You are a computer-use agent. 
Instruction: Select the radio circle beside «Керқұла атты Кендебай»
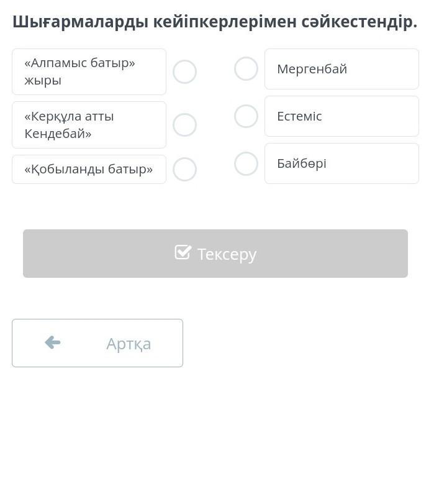click(x=184, y=125)
